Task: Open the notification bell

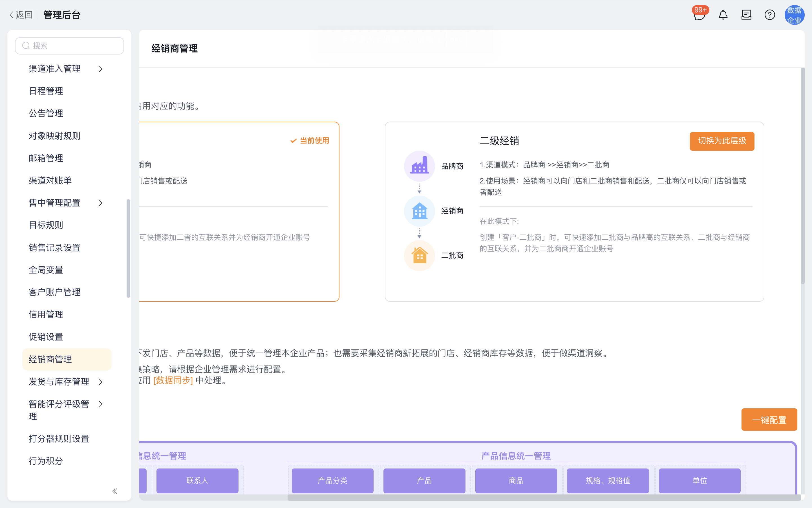Action: 723,15
